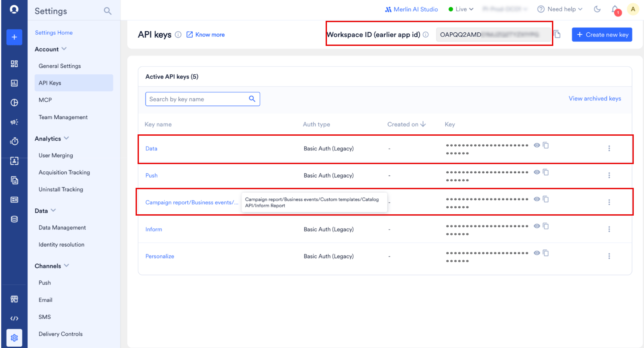Open more options for Personalize key row
This screenshot has width=644, height=348.
pyautogui.click(x=609, y=256)
